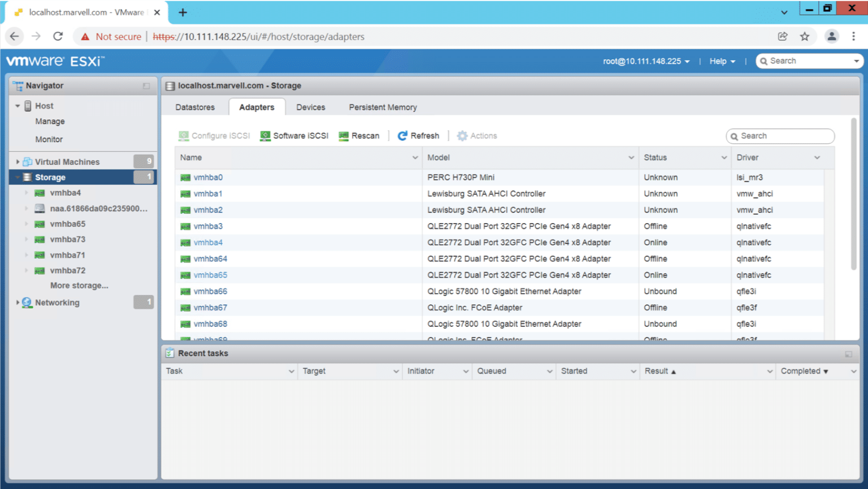Open the vmhba64 adapter link

tap(210, 259)
